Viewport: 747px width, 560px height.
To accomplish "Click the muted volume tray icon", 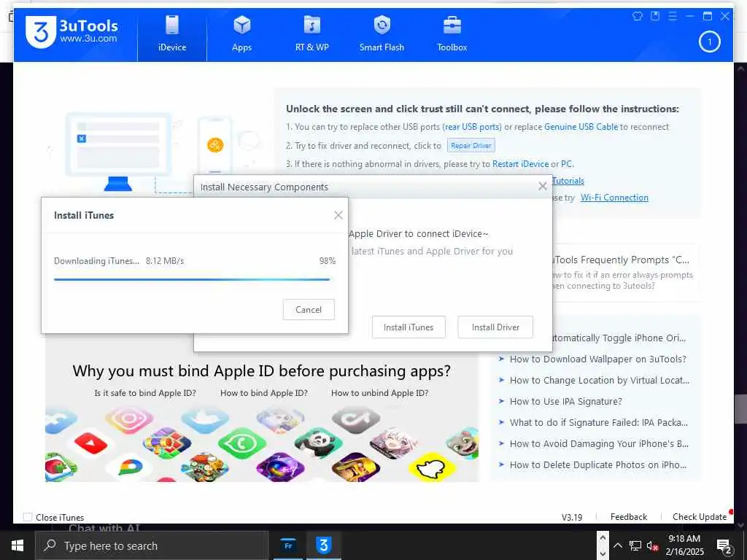I will pos(652,546).
